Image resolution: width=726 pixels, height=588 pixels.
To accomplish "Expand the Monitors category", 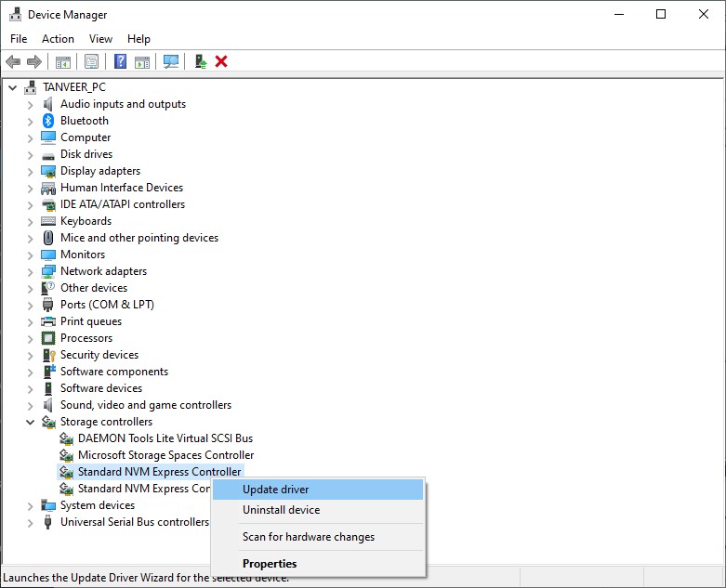I will 31,255.
